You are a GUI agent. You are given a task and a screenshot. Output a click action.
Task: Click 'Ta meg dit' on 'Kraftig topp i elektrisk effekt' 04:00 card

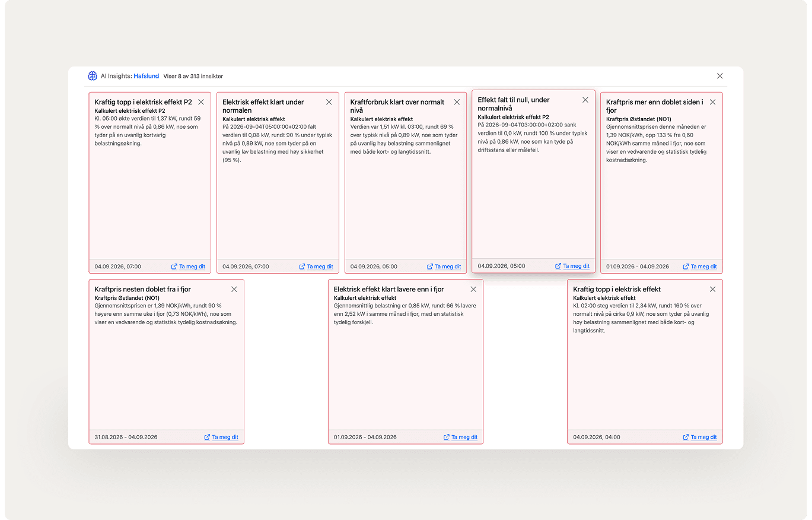pos(700,437)
